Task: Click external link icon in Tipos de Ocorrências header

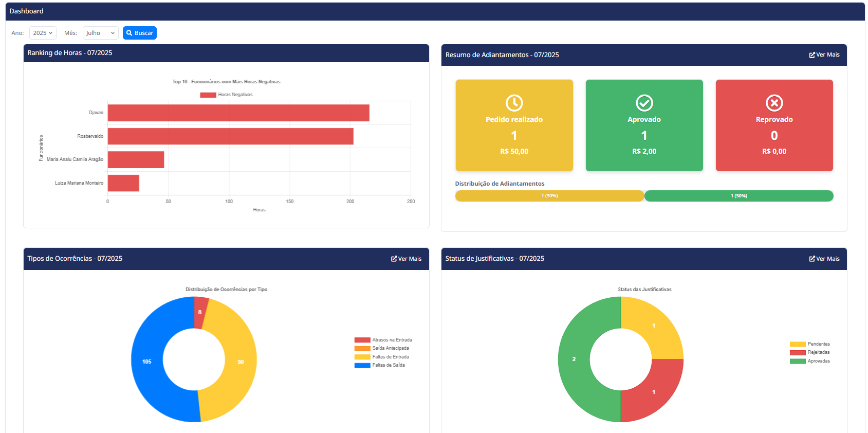Action: 394,259
